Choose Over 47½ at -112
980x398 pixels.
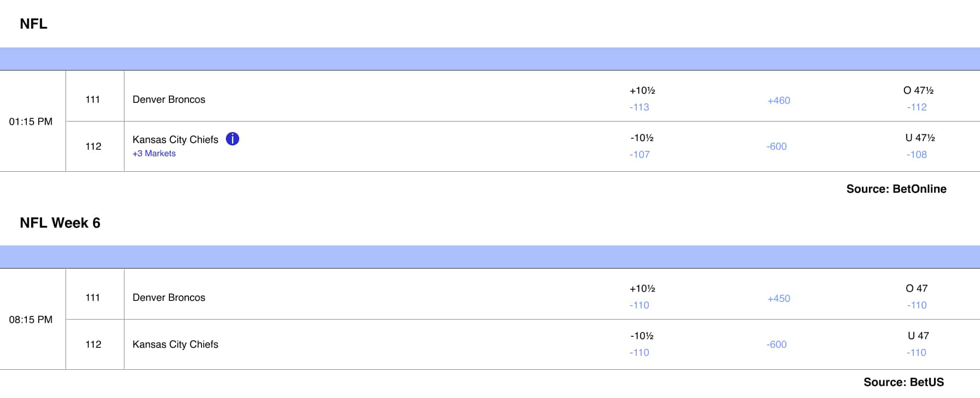point(918,99)
